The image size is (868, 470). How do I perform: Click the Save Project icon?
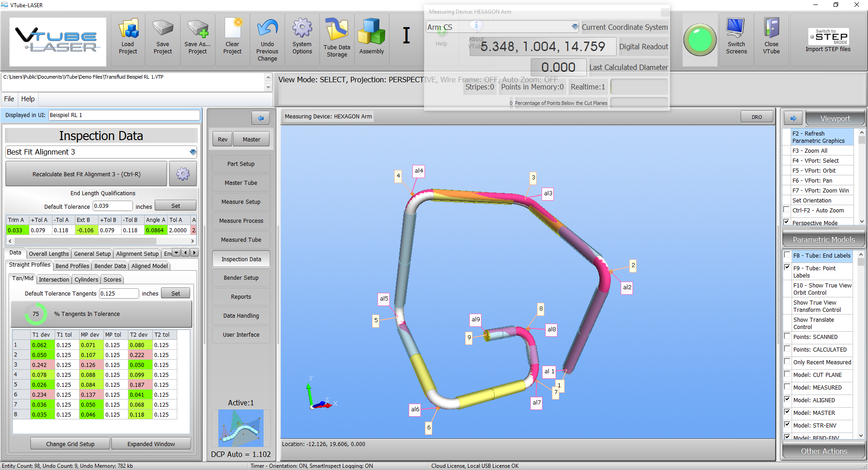[x=163, y=29]
